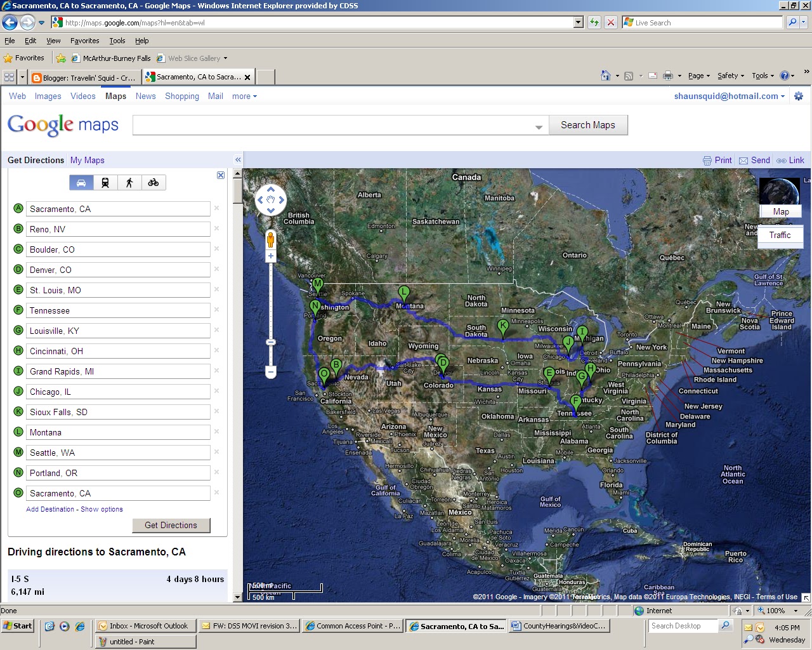This screenshot has height=650, width=812.
Task: Click the map zoom slider handle
Action: point(271,342)
